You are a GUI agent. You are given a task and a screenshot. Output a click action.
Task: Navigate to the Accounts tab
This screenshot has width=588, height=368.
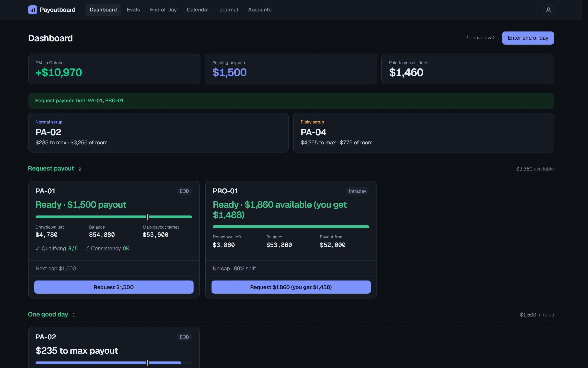260,10
